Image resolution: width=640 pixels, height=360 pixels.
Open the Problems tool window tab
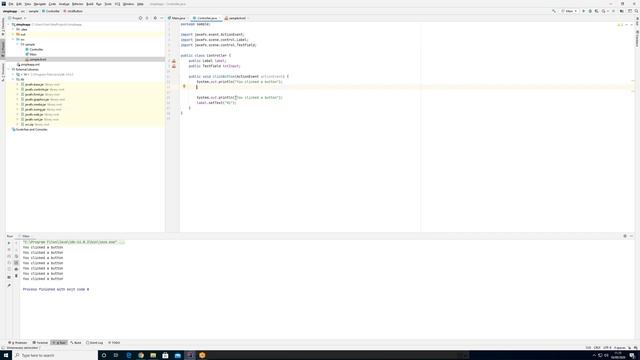coord(18,343)
